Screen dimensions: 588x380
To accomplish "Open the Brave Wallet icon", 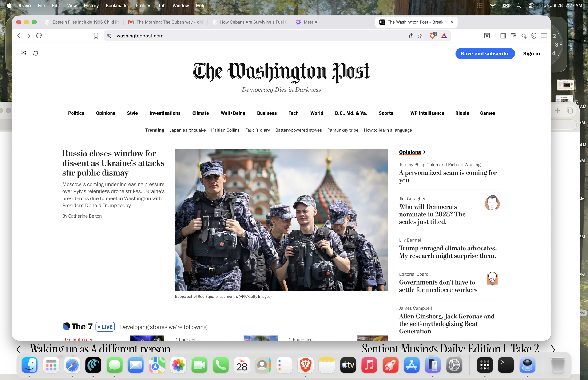I will (513, 36).
